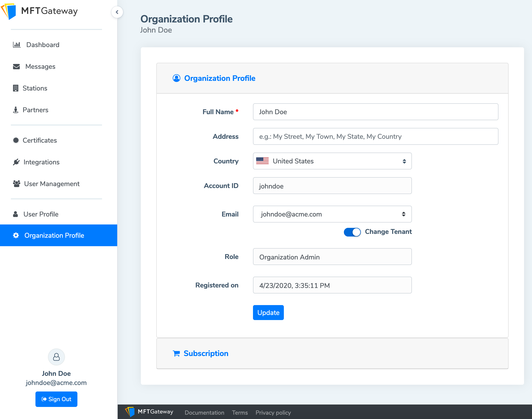Screen dimensions: 532x419
Task: Select the Organization Profile sidebar item
Action: tap(59, 235)
